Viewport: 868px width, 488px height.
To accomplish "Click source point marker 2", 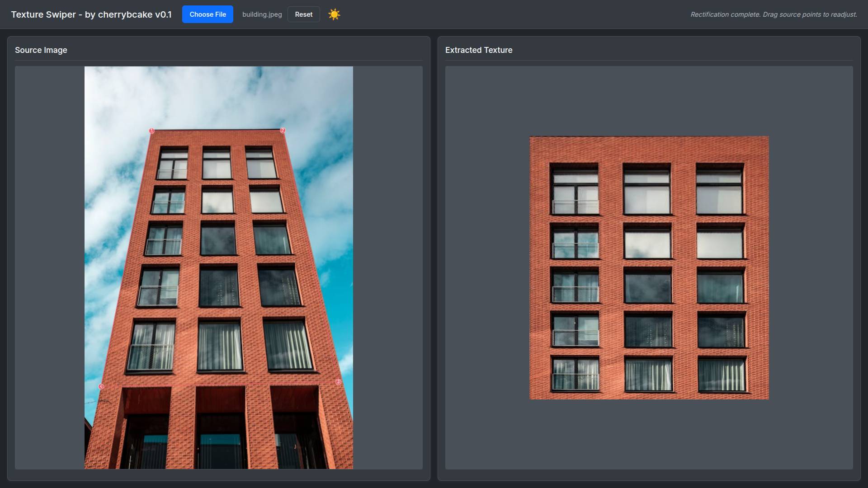I will click(x=283, y=131).
